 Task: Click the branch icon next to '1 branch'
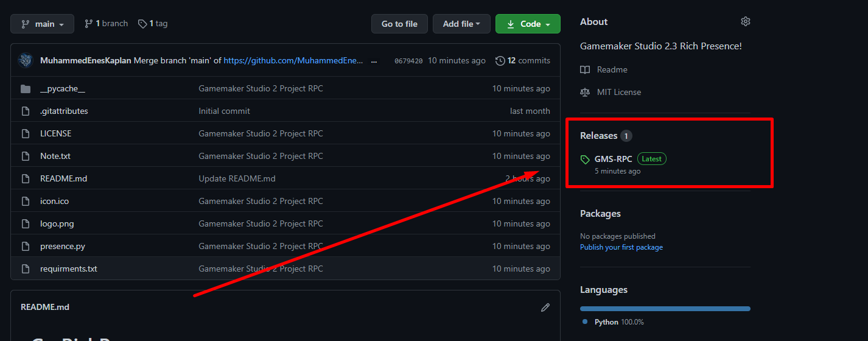tap(88, 24)
